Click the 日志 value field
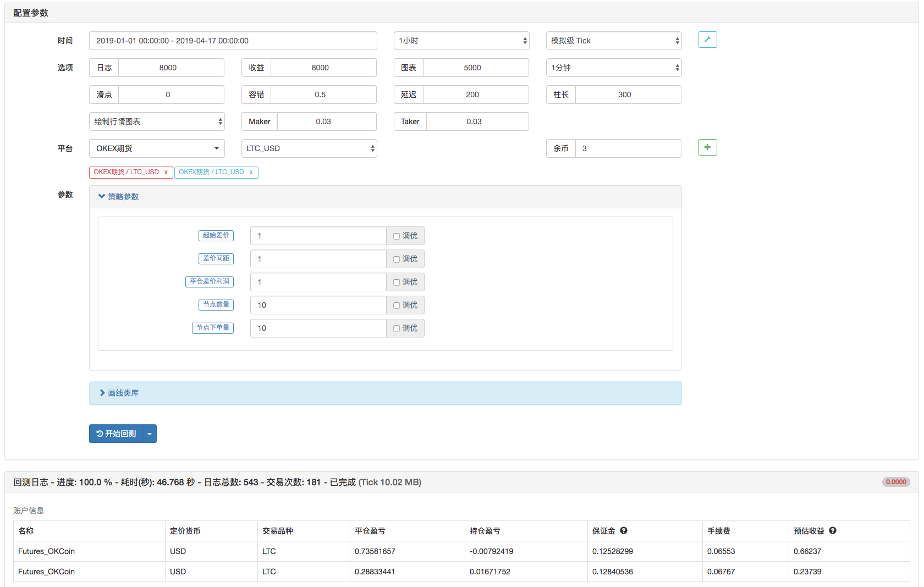924x587 pixels. coord(171,68)
